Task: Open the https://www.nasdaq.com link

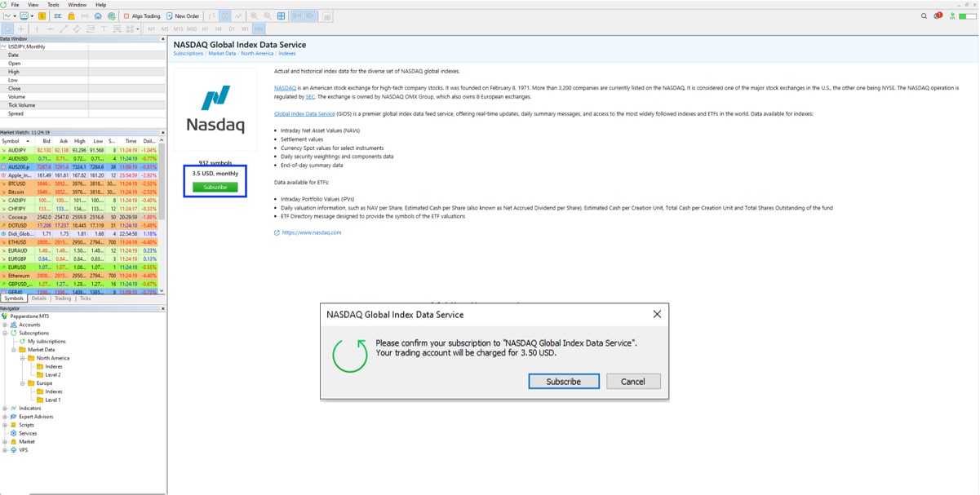Action: tap(312, 232)
